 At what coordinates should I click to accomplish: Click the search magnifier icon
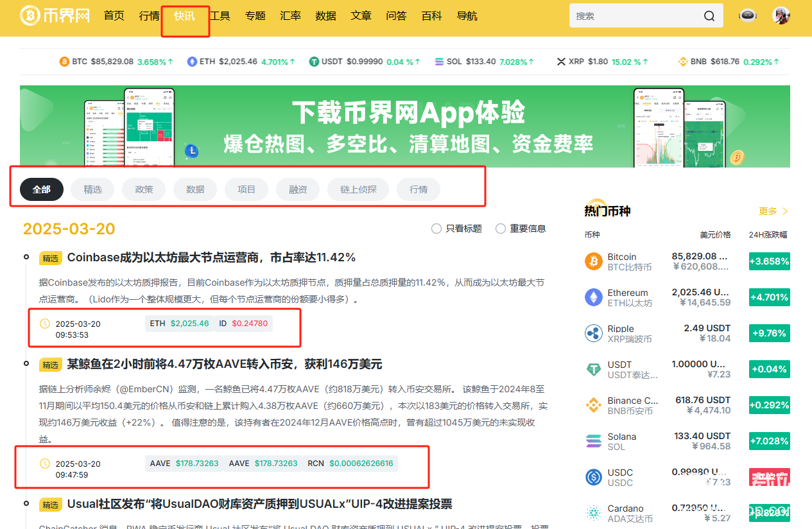tap(709, 16)
